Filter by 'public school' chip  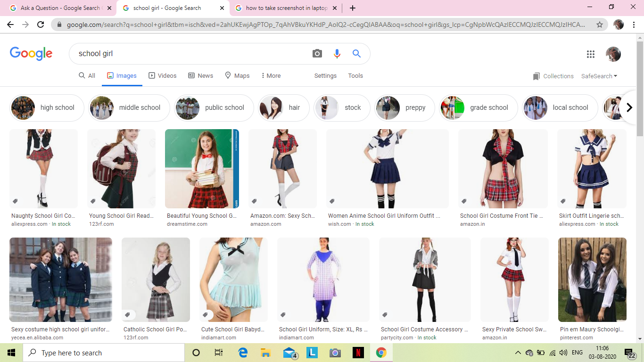click(214, 107)
